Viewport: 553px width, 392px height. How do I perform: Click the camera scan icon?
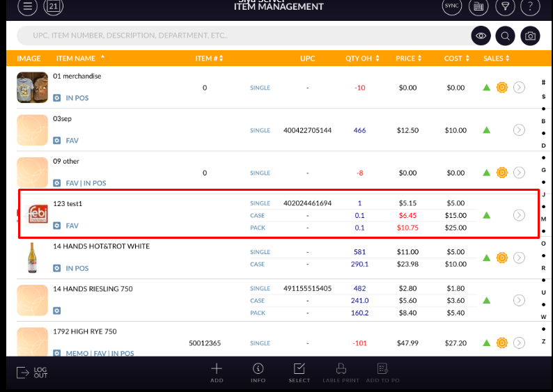(530, 36)
